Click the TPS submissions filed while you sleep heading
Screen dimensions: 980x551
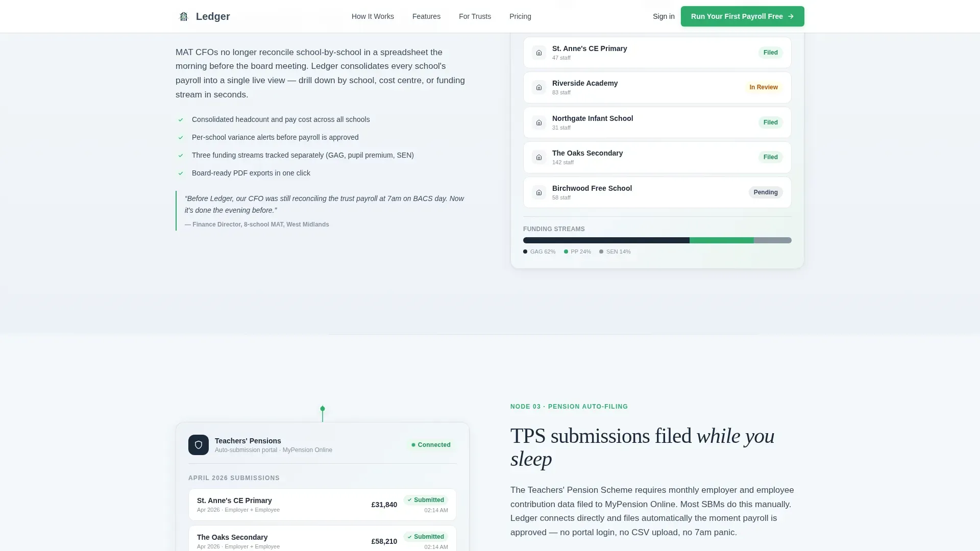click(642, 447)
